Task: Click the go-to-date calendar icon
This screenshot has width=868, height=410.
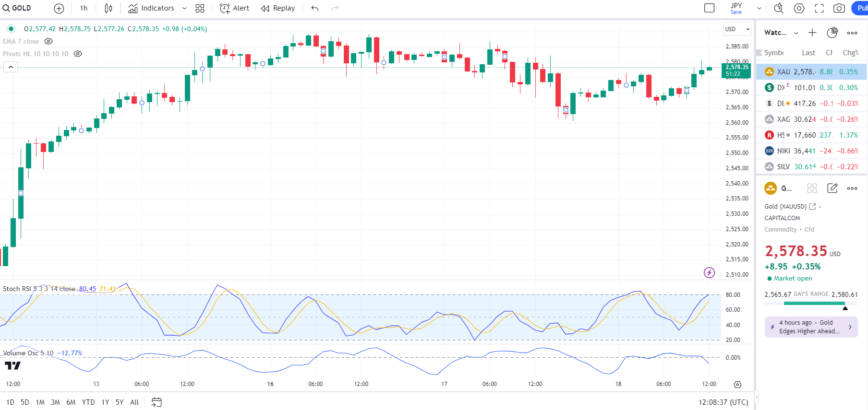Action: click(x=157, y=402)
